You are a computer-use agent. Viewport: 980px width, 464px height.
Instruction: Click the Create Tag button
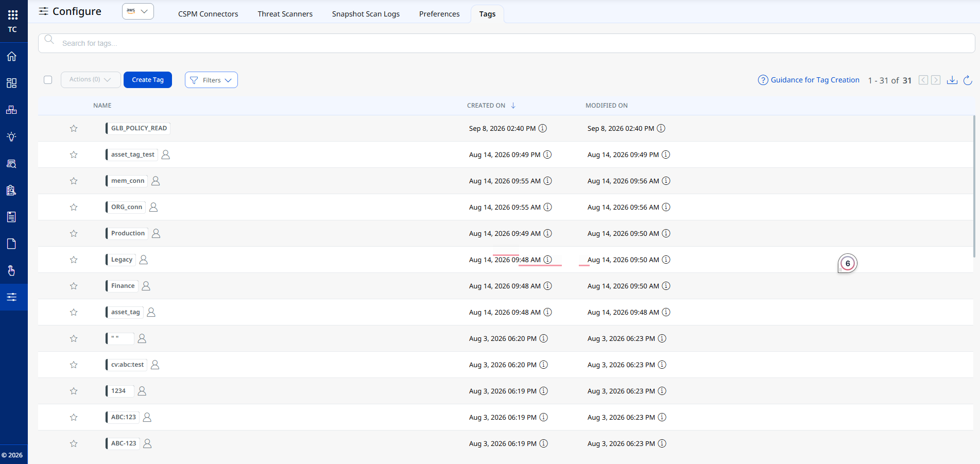click(x=148, y=80)
